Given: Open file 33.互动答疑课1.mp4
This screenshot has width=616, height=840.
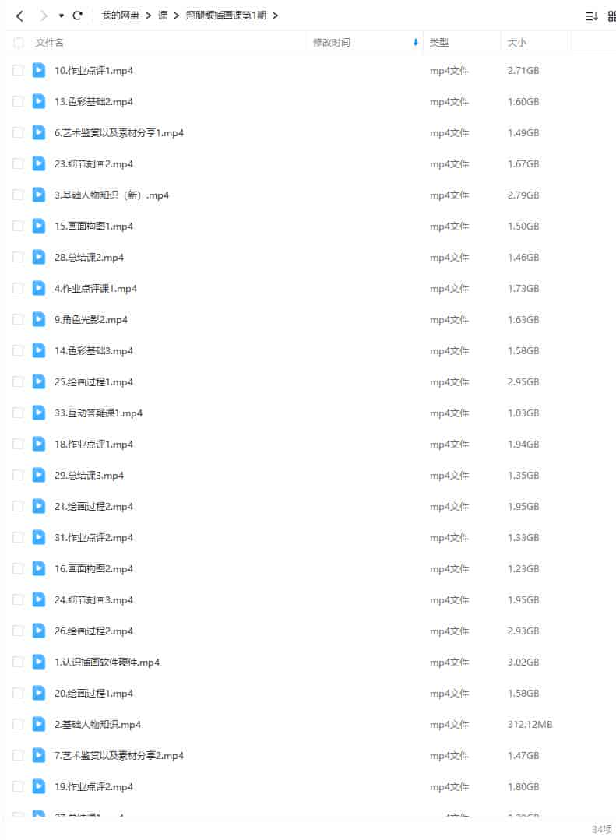Looking at the screenshot, I should pyautogui.click(x=98, y=413).
